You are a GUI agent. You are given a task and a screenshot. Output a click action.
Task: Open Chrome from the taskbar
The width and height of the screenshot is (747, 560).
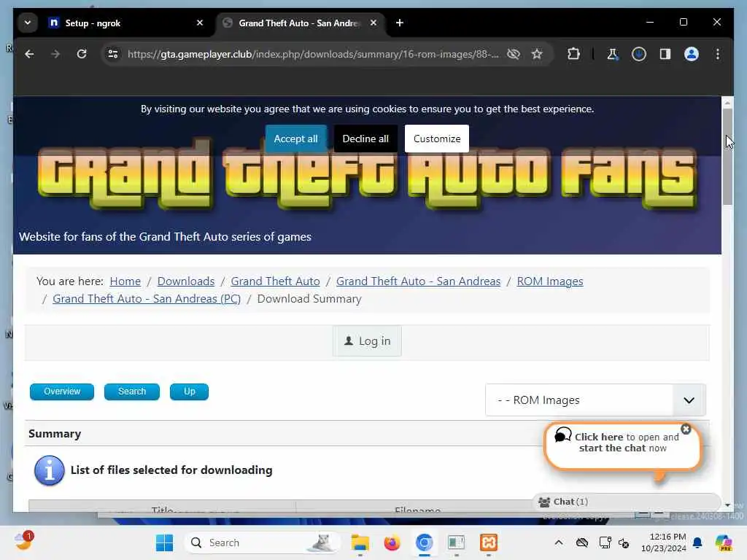[x=424, y=542]
